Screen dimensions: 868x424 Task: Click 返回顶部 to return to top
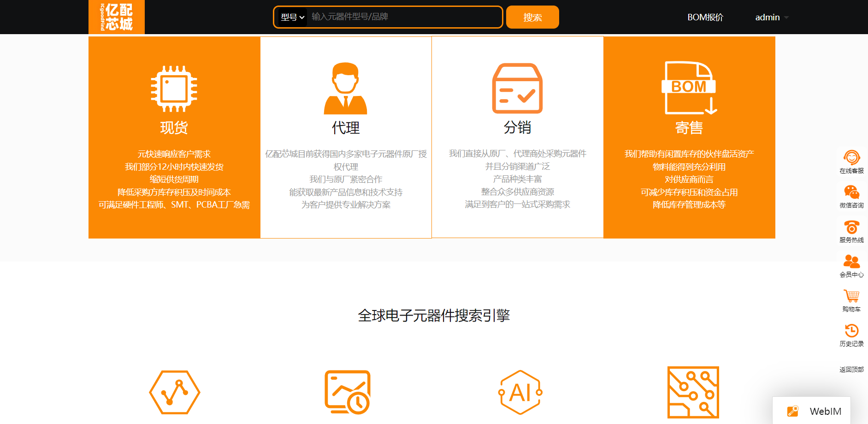tap(851, 369)
